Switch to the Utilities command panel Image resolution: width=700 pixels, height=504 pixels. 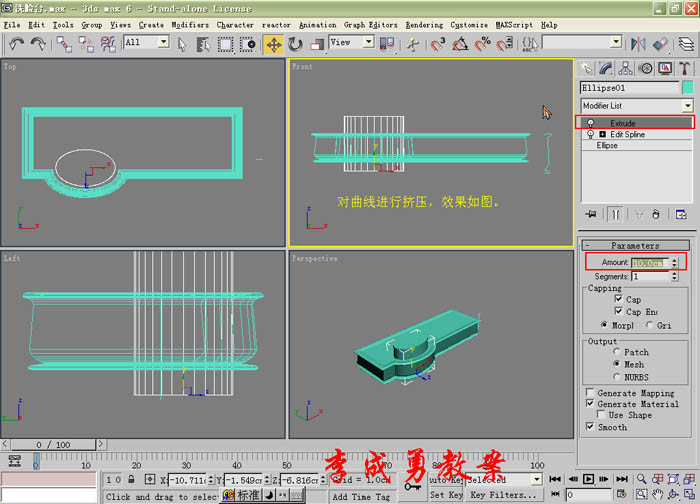(684, 68)
